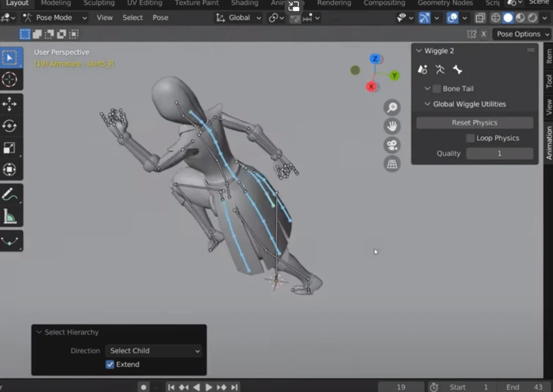Click the Quality value slider
The height and width of the screenshot is (392, 553).
tap(499, 154)
